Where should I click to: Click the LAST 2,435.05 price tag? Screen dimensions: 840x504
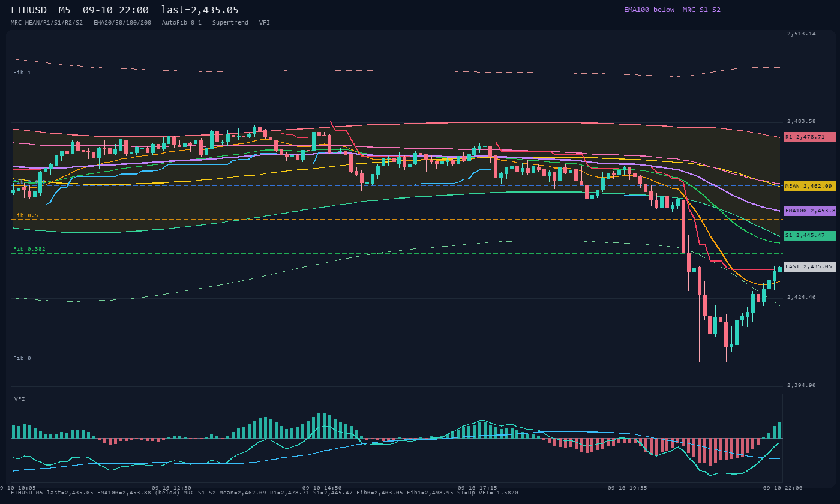point(809,267)
